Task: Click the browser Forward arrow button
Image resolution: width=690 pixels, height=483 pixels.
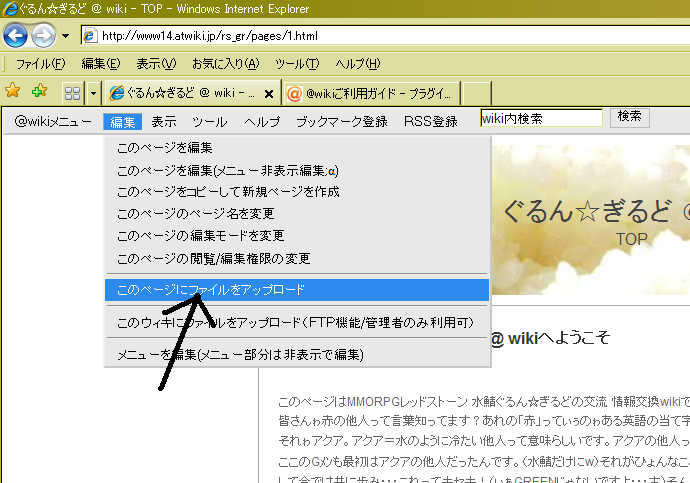Action: (44, 36)
